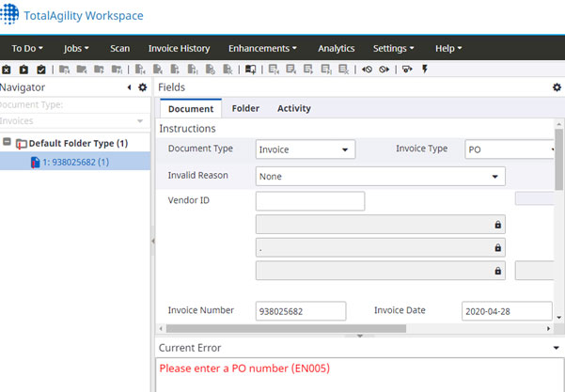565x392 pixels.
Task: Click the lightning bolt toolbar icon
Action: (424, 69)
